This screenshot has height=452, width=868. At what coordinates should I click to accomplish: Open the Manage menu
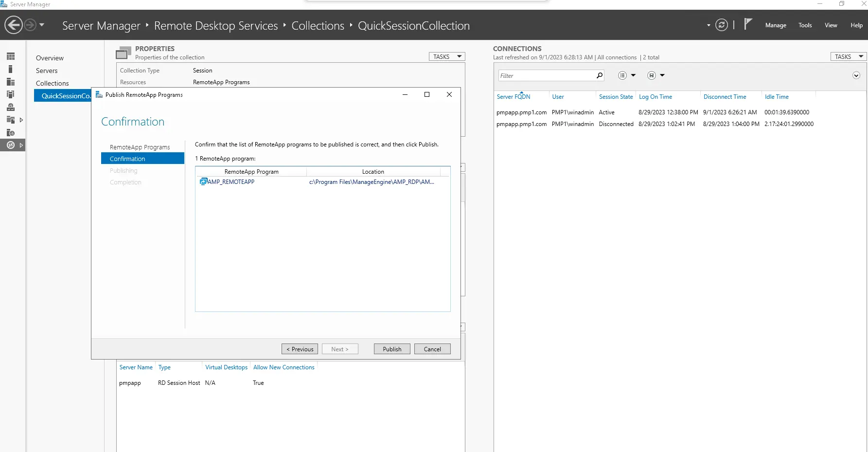(x=775, y=25)
